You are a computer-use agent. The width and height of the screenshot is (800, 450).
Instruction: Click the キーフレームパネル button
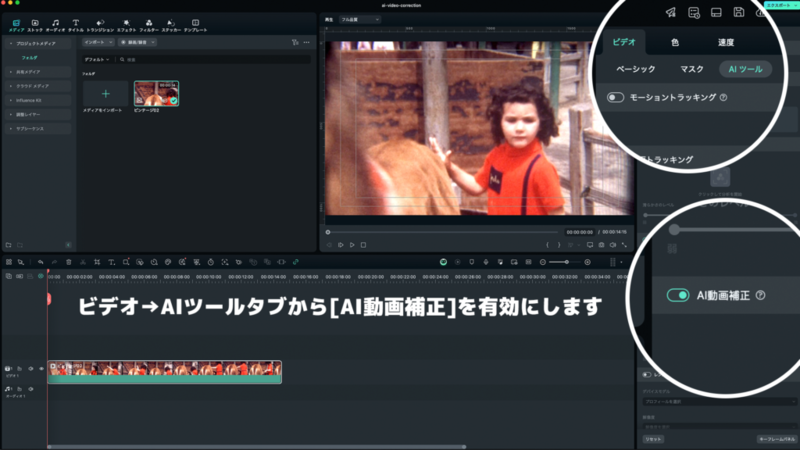point(777,439)
